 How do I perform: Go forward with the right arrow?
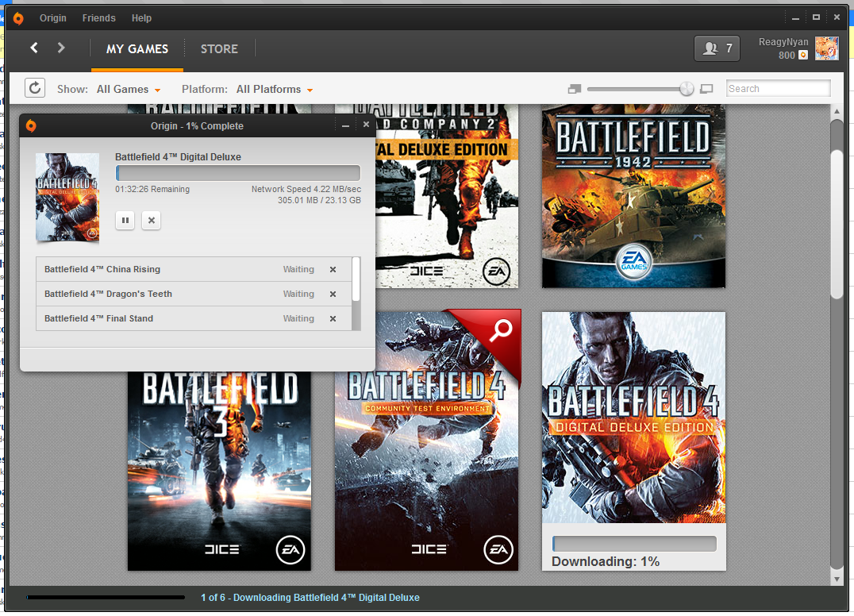61,48
